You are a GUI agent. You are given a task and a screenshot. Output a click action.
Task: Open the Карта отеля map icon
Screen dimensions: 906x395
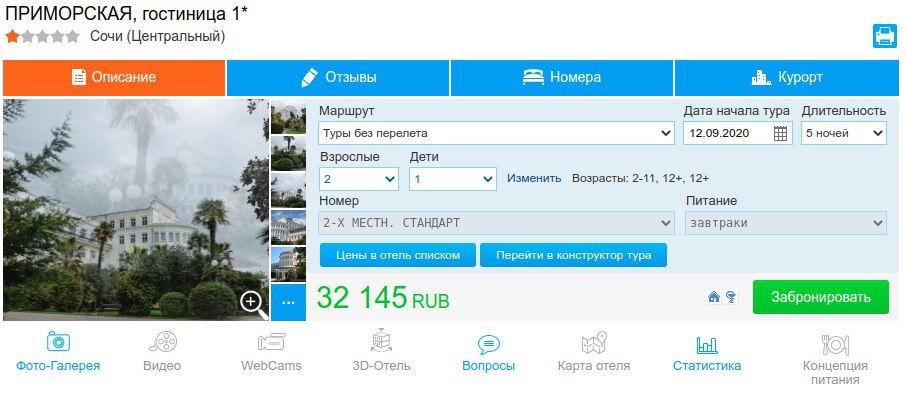[x=594, y=342]
